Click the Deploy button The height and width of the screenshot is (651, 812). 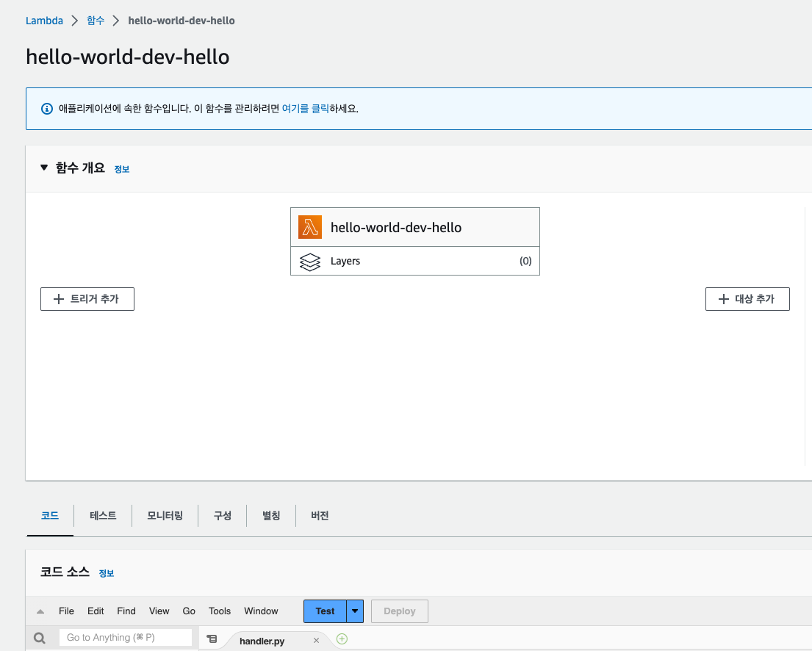[400, 611]
